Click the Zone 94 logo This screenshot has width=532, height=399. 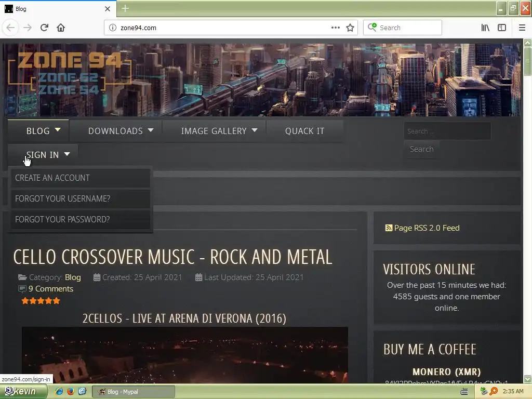(70, 73)
